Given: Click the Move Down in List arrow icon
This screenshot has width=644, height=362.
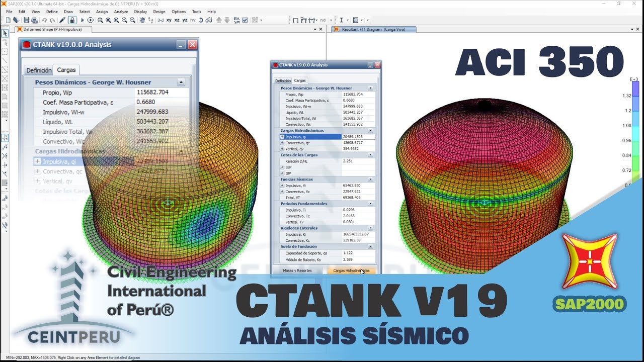Looking at the screenshot, I should click(x=227, y=20).
